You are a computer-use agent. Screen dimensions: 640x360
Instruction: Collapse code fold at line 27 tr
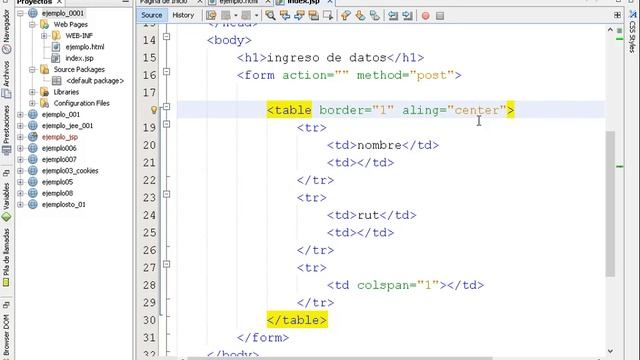point(167,264)
